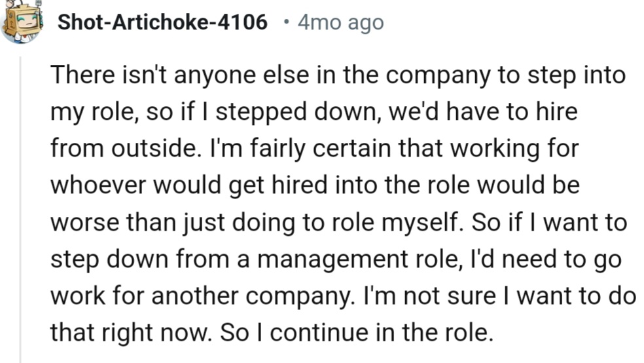Click the words "management role"

pyautogui.click(x=340, y=259)
